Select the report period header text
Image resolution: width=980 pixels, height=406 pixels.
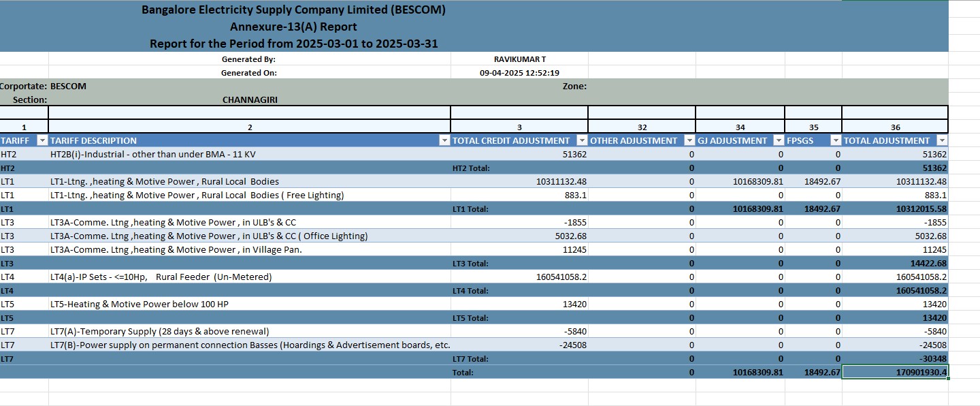coord(293,44)
